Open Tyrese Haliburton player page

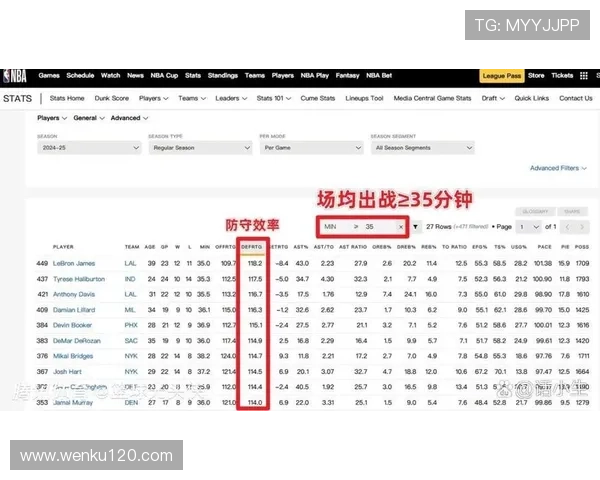79,279
